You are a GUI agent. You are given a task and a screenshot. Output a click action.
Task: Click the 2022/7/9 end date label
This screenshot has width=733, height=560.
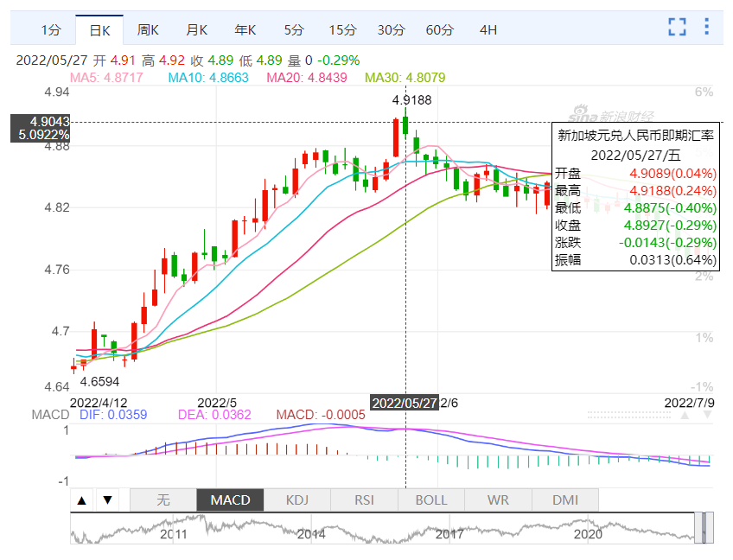[690, 403]
